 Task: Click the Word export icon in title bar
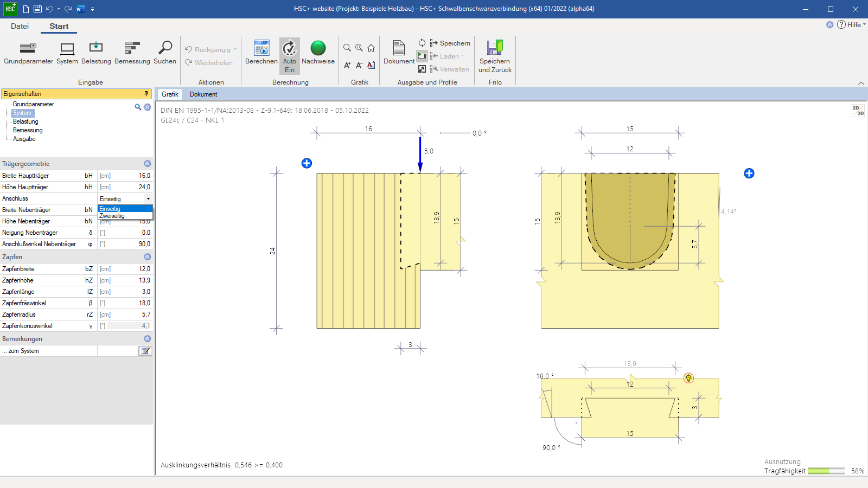click(80, 9)
